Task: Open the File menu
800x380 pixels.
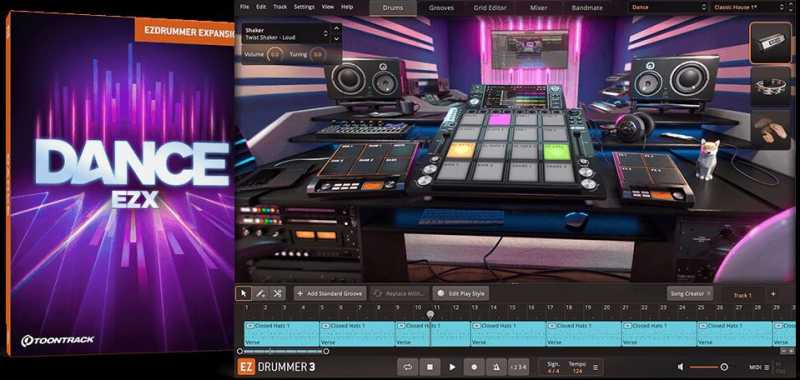Action: tap(244, 7)
